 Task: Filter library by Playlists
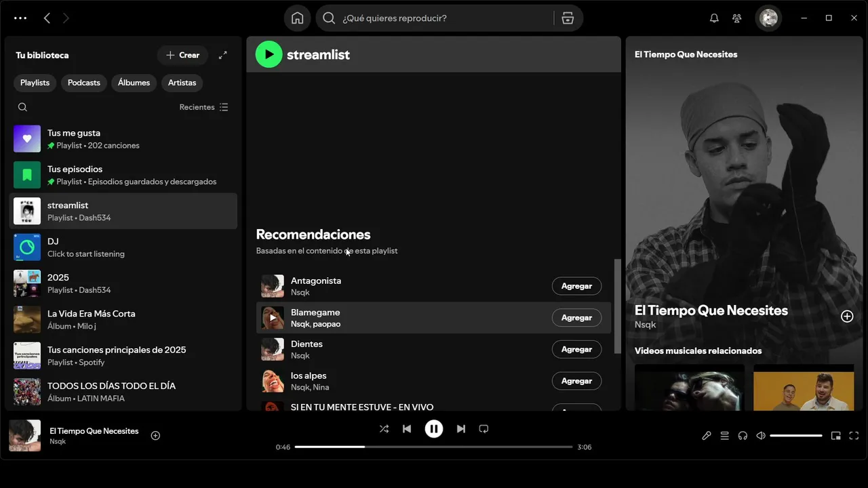click(35, 83)
